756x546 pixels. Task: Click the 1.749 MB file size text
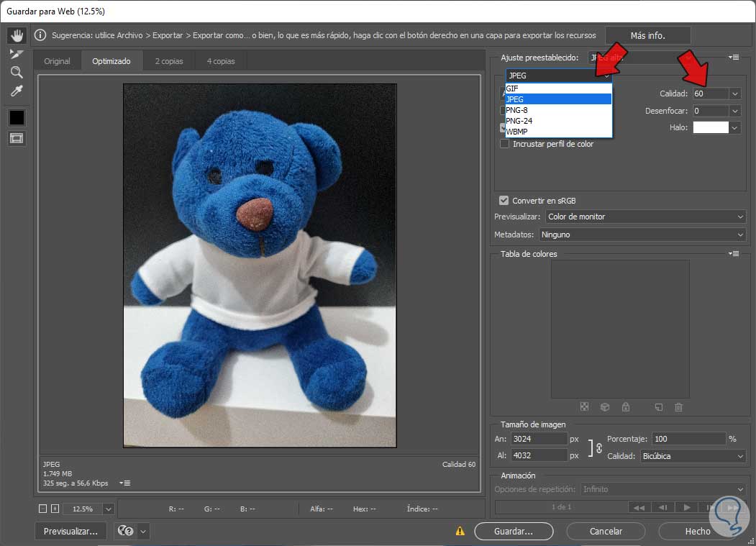[58, 473]
